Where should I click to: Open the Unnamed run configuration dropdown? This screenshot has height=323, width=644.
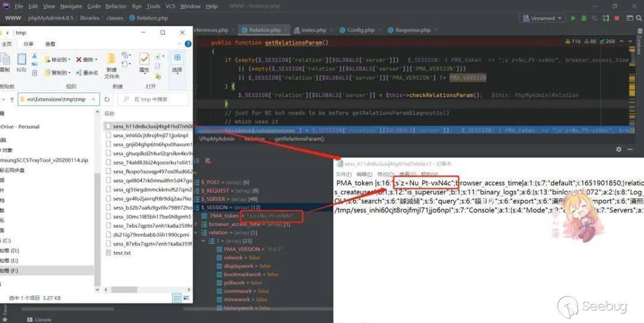[x=538, y=18]
